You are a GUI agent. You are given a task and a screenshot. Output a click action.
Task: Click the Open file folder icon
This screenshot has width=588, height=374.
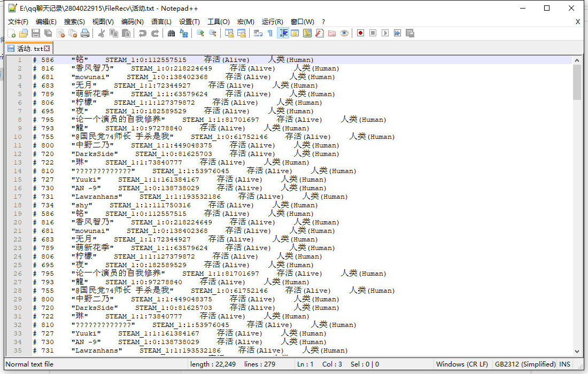click(24, 33)
